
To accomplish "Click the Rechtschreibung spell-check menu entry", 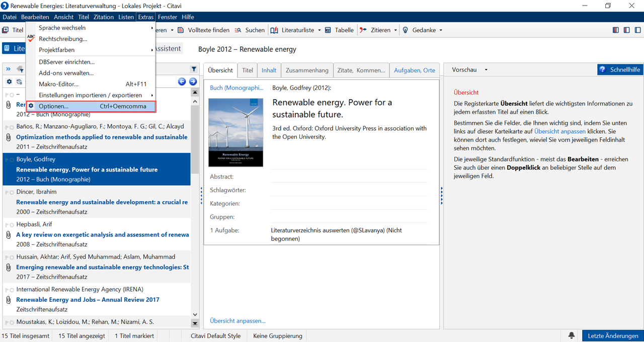I will [63, 39].
